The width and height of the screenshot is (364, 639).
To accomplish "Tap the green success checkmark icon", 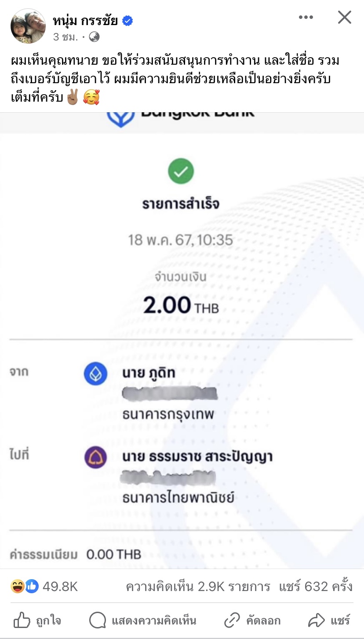I will [181, 172].
